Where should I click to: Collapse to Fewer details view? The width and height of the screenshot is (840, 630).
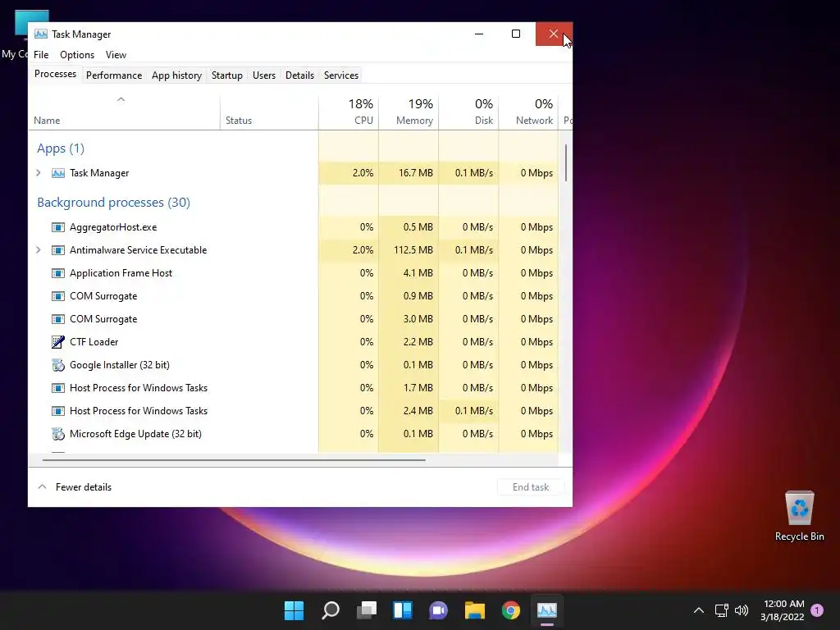(75, 487)
